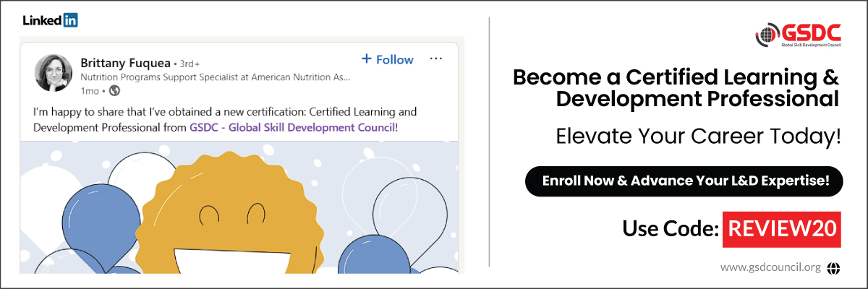868x289 pixels.
Task: Click the 1mo post timestamp
Action: click(x=90, y=91)
